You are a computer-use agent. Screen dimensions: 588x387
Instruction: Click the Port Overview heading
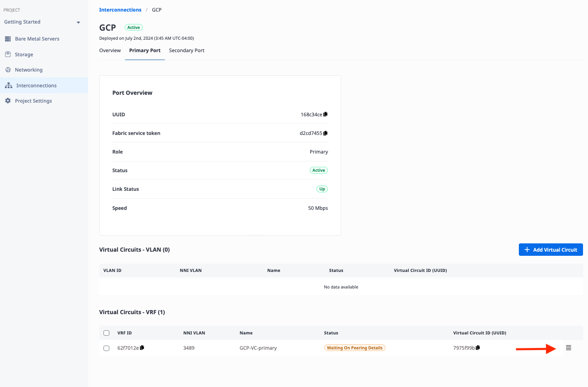click(133, 93)
